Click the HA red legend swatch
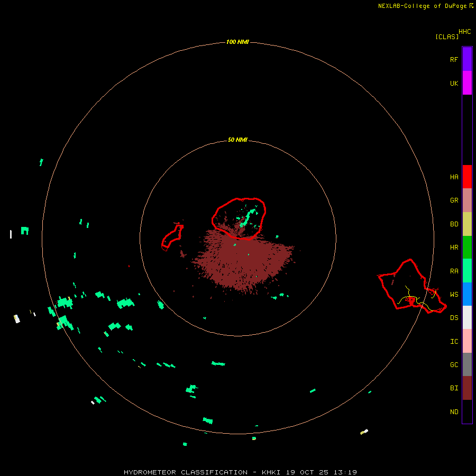 (467, 177)
